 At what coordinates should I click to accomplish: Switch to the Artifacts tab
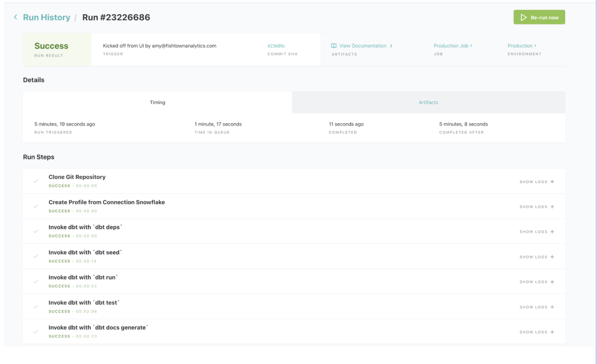(x=428, y=103)
